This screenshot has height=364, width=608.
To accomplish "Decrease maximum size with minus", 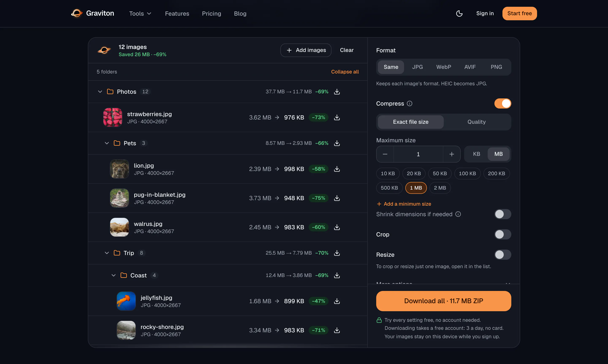I will tap(385, 154).
